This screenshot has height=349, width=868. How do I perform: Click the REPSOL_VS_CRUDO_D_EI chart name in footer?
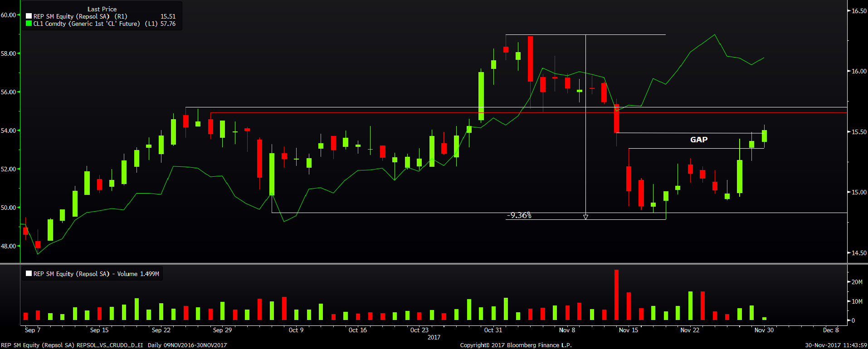click(x=110, y=345)
